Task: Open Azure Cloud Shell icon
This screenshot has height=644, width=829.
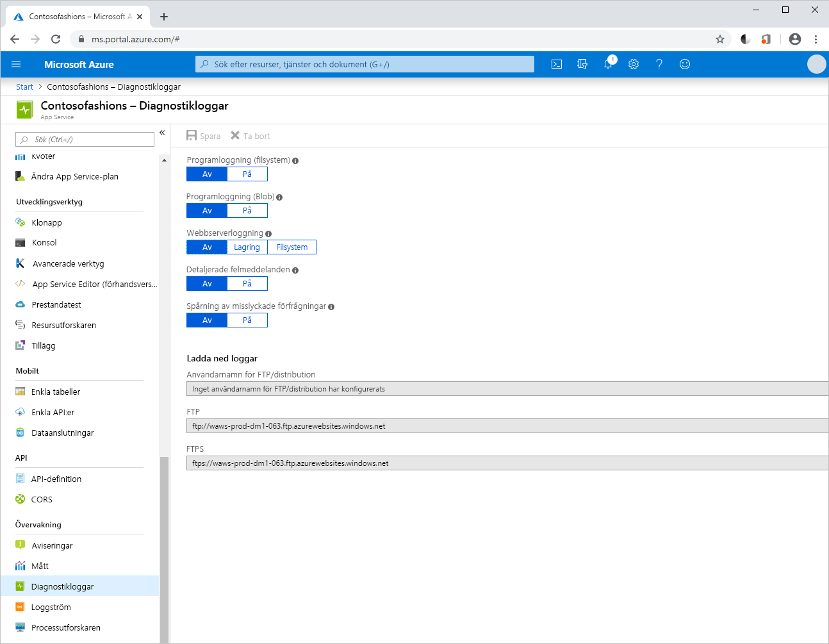Action: [557, 64]
